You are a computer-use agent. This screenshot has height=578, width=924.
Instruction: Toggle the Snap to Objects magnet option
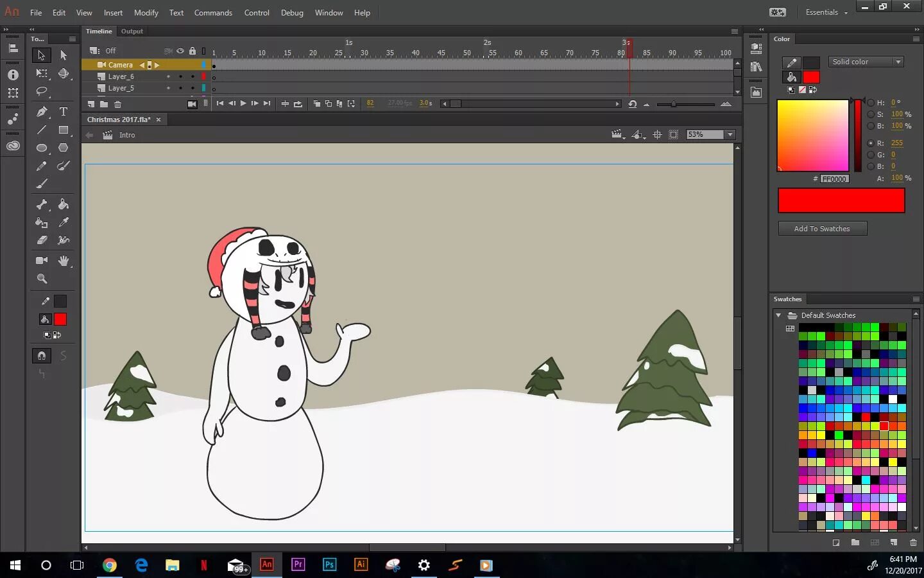42,355
